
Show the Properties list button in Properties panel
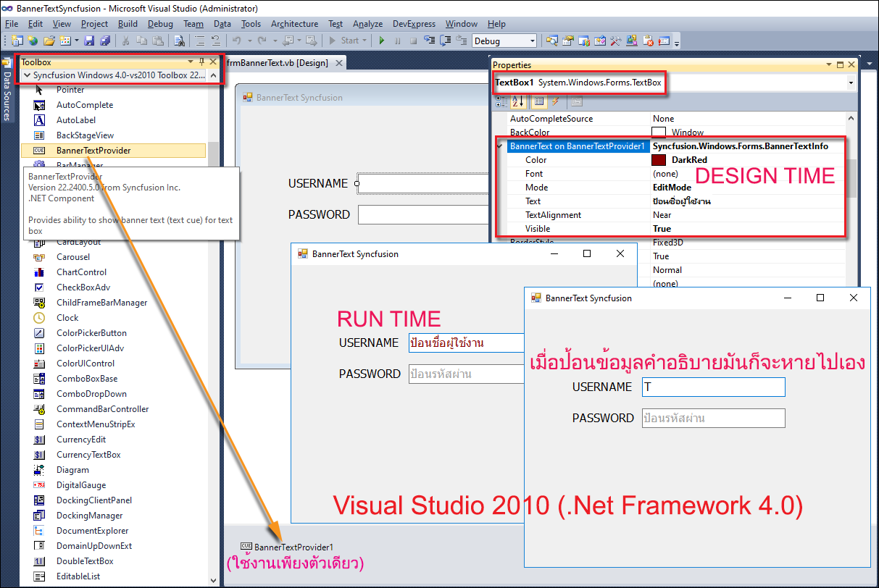coord(538,101)
